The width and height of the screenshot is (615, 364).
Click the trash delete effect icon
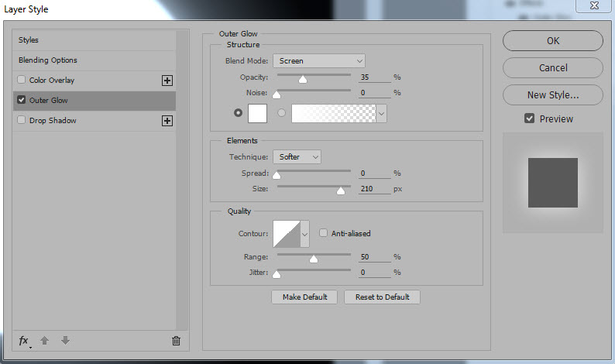click(176, 341)
